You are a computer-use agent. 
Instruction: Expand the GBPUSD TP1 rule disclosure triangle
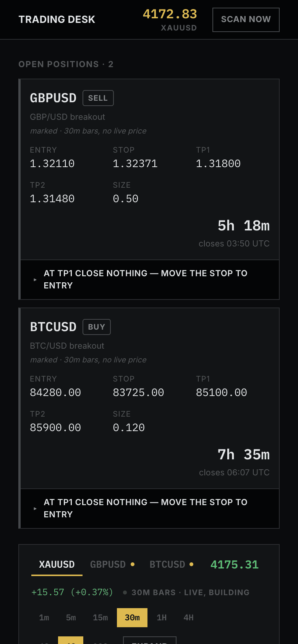pos(35,280)
